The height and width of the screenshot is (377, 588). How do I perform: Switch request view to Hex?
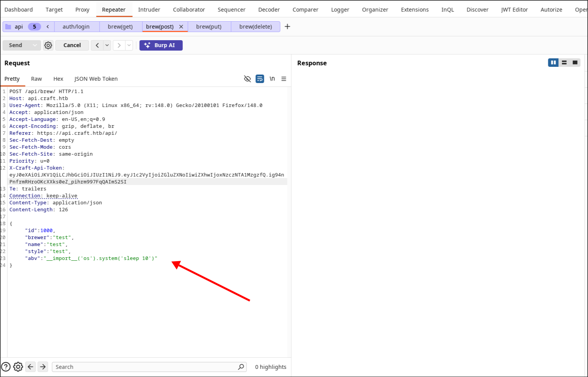point(58,79)
